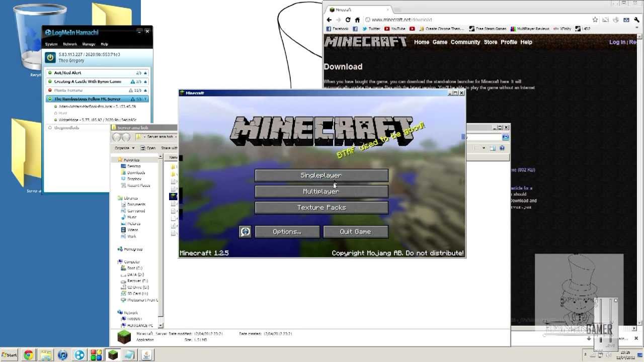Open Facebook bookmark

(338, 29)
